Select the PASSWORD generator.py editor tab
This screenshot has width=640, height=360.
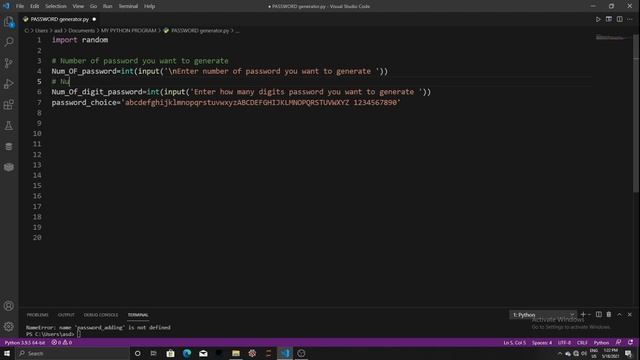(x=60, y=19)
